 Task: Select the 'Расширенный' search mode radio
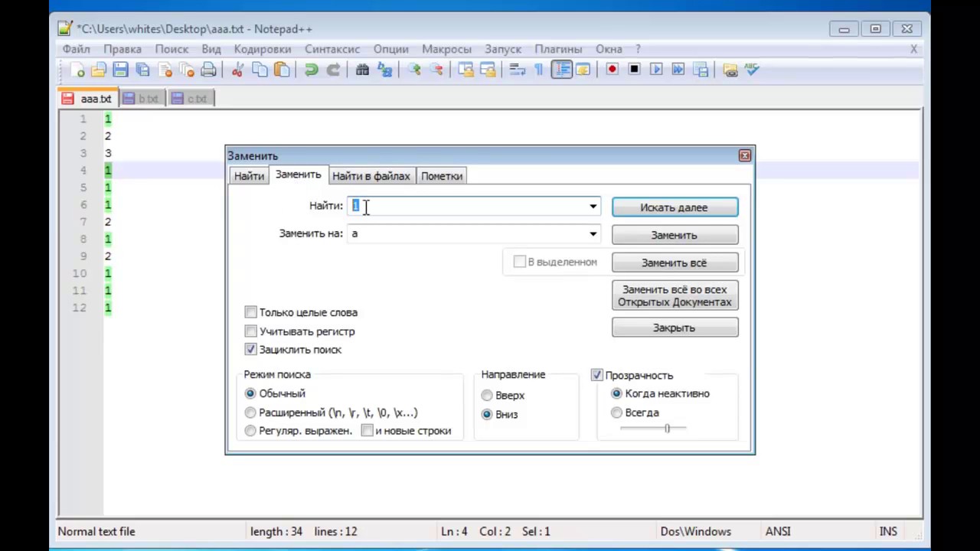coord(250,412)
